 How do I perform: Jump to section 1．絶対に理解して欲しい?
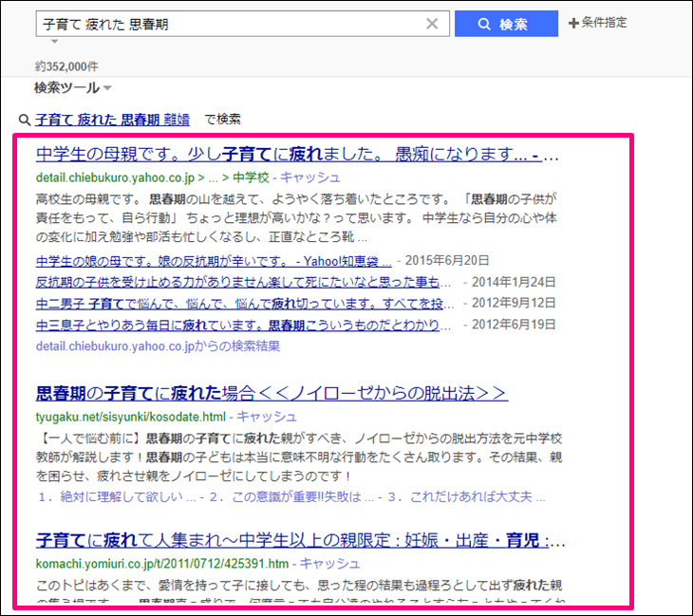pos(117,497)
